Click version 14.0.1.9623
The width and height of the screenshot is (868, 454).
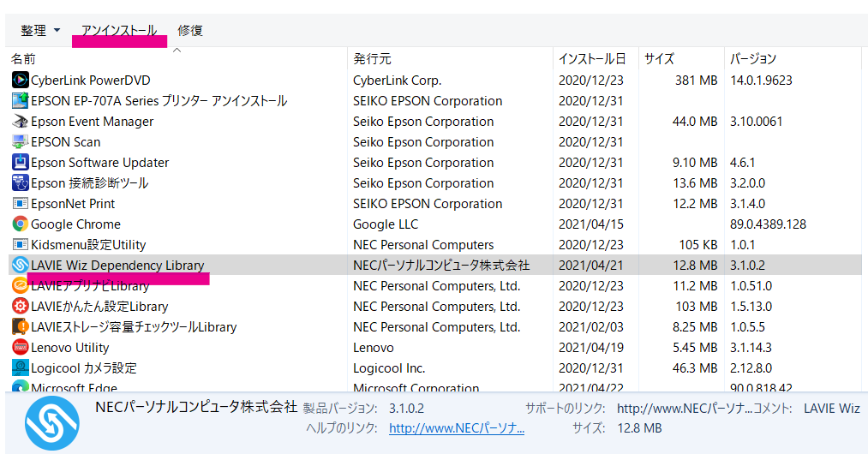point(761,81)
